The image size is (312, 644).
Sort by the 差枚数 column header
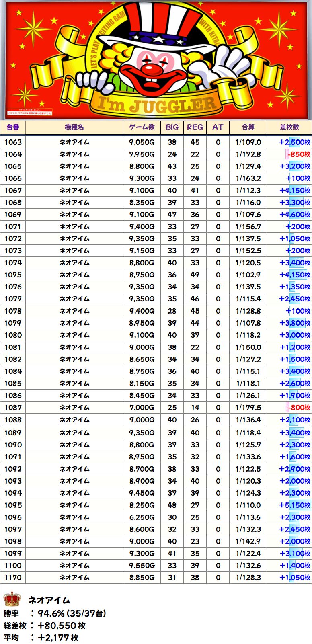tap(289, 127)
